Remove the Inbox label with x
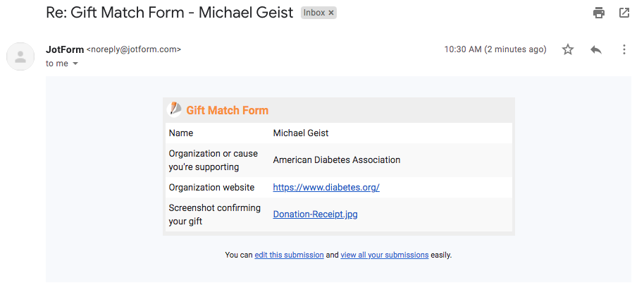The image size is (644, 295). point(331,13)
